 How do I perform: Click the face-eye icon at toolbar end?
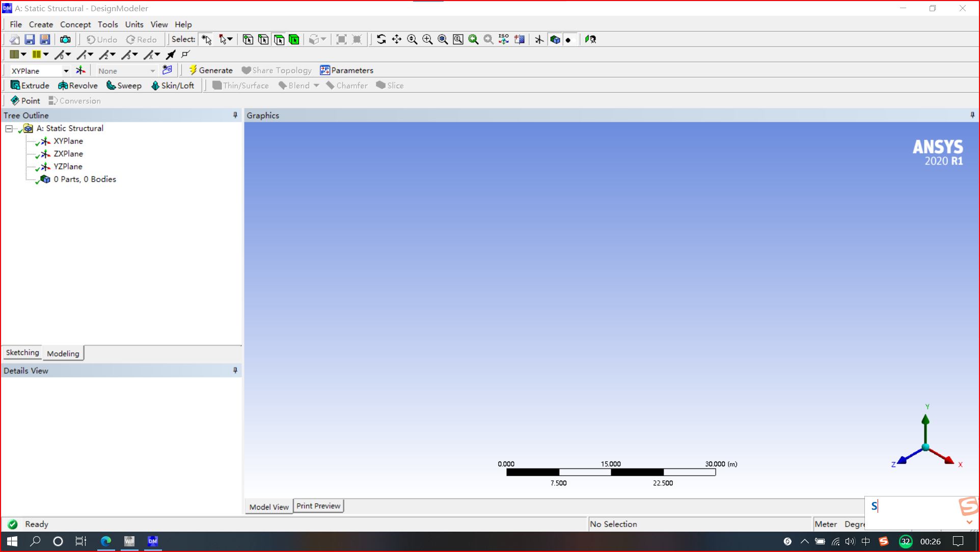[x=590, y=39]
